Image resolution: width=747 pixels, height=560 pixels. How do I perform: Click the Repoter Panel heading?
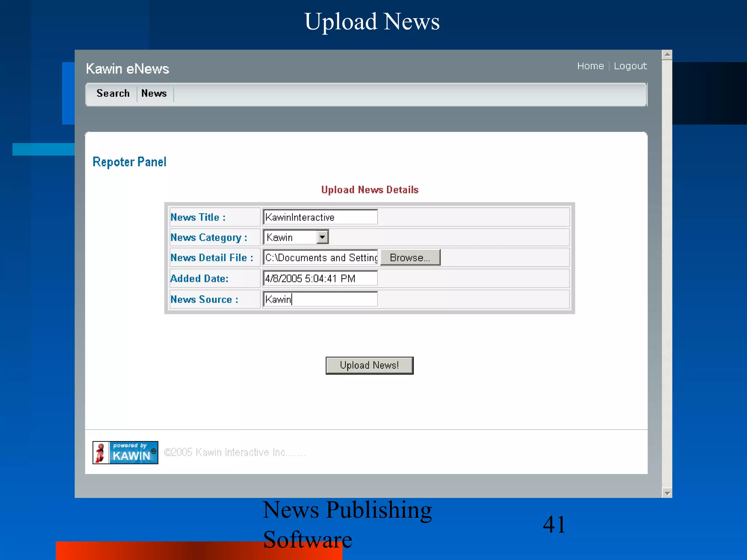129,162
